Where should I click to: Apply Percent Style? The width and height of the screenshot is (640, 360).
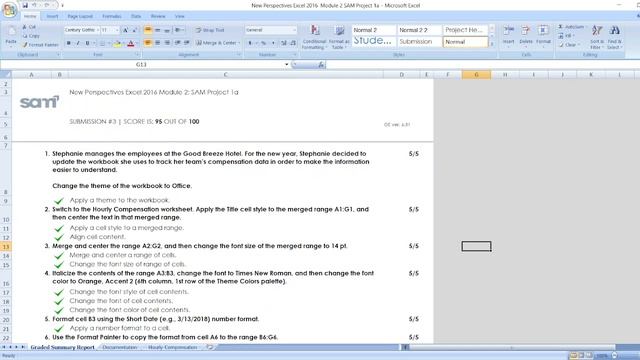click(263, 43)
